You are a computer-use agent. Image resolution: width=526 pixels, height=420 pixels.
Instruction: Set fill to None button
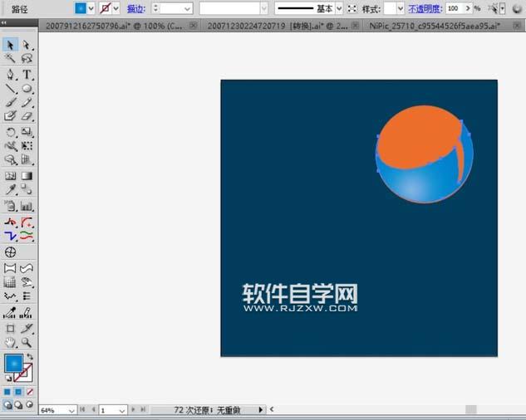pos(30,392)
